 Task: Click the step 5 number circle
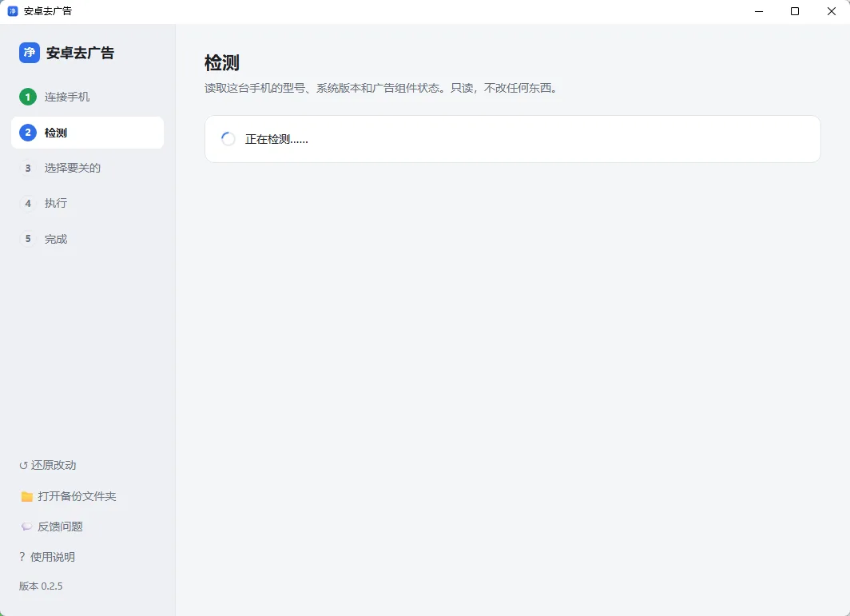[x=28, y=239]
